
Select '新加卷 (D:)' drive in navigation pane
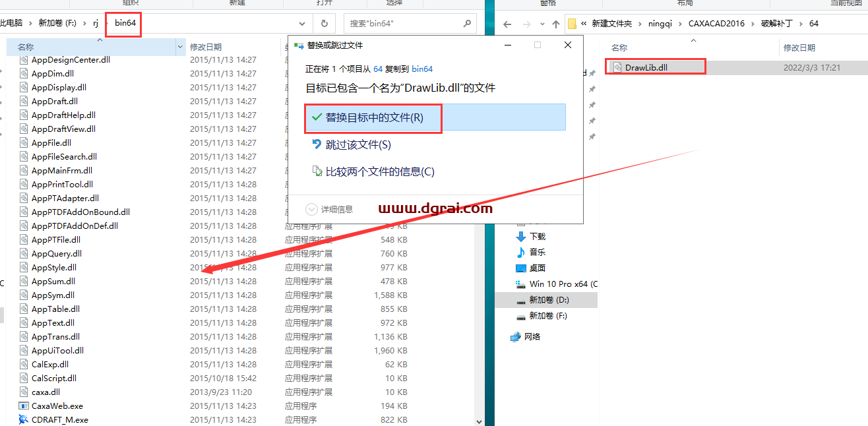pos(549,299)
